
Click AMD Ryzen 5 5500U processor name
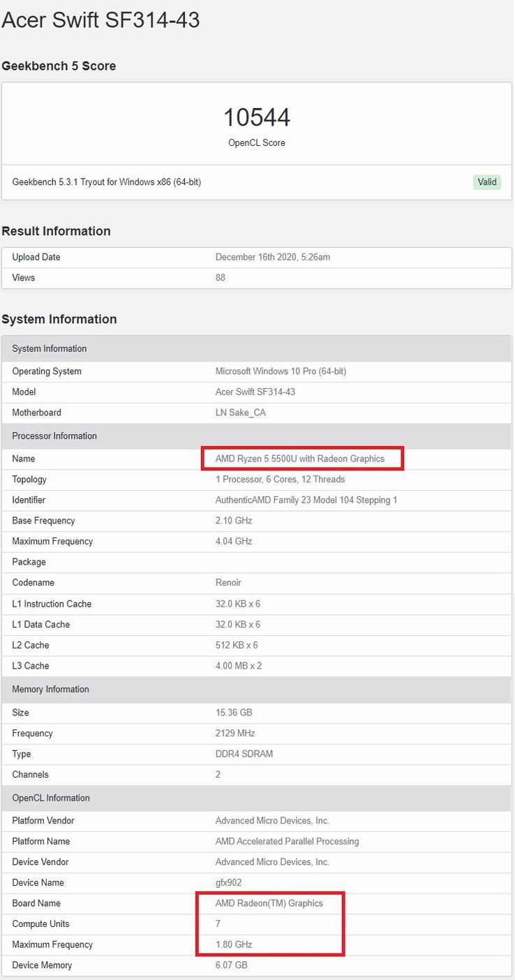click(300, 459)
